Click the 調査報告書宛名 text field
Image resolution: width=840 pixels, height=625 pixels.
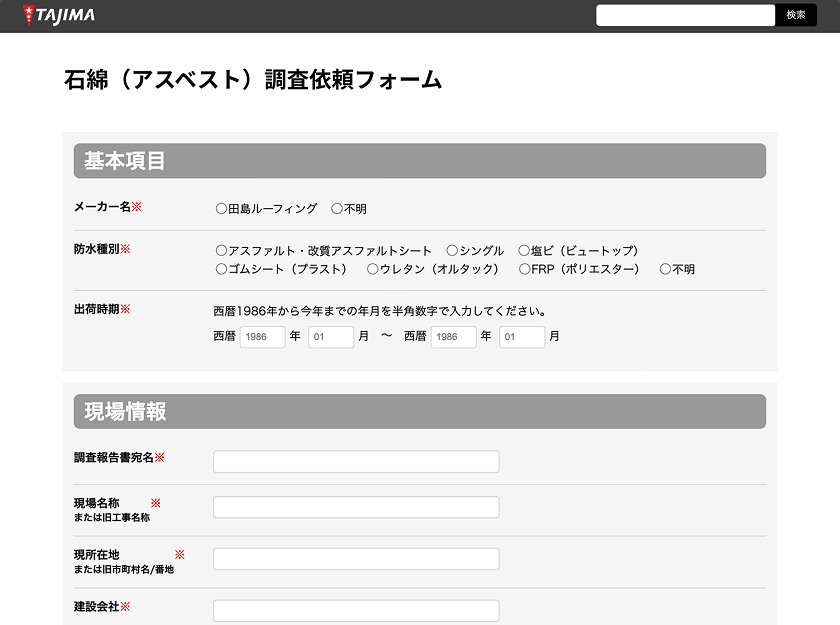pyautogui.click(x=355, y=461)
